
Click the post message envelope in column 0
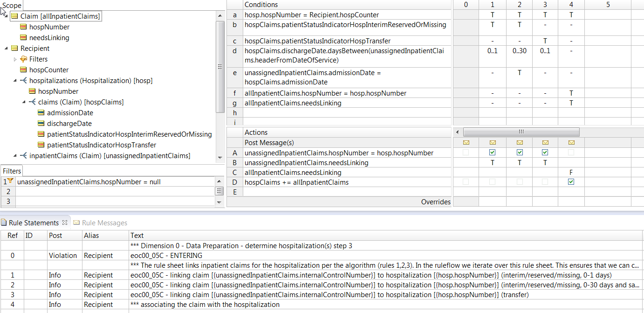pyautogui.click(x=466, y=143)
